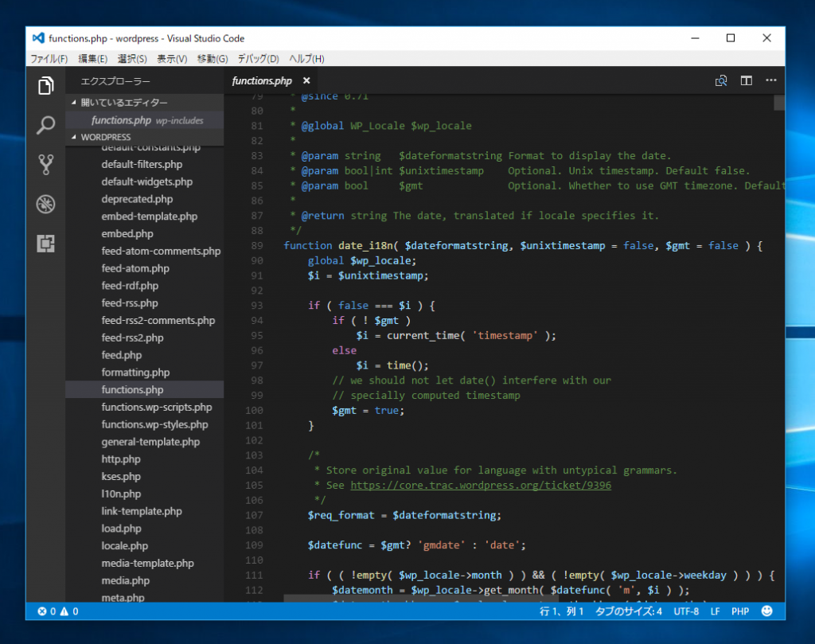
Task: Open the Debug view
Action: [45, 205]
